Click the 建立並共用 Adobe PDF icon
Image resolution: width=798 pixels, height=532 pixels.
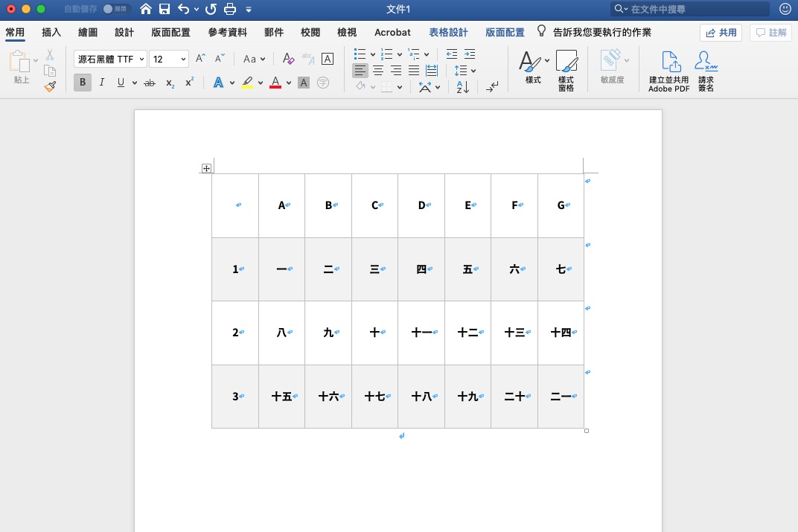[668, 68]
